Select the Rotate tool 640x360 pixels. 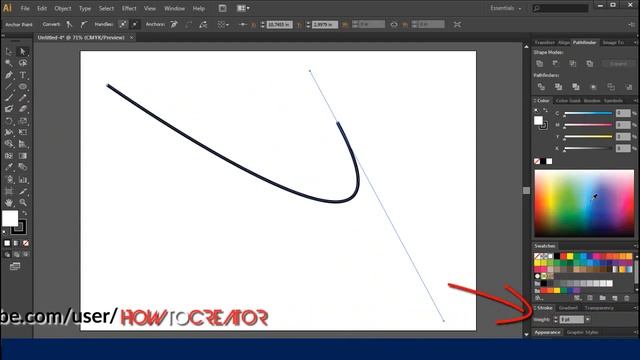(9, 121)
